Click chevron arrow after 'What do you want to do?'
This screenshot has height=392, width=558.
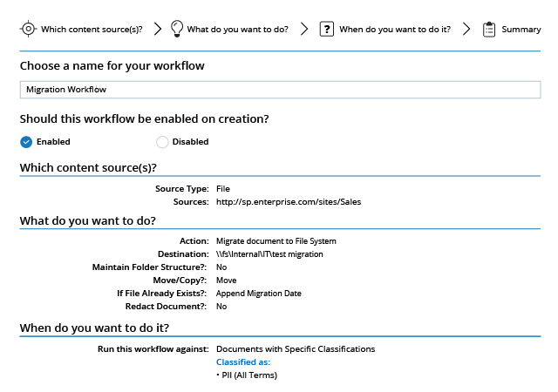[304, 29]
